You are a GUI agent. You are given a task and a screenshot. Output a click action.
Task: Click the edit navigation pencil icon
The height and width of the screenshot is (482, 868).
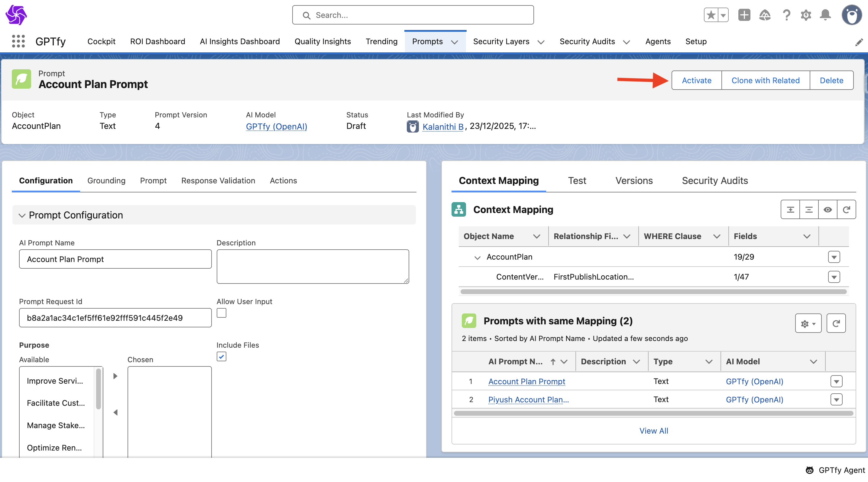859,42
